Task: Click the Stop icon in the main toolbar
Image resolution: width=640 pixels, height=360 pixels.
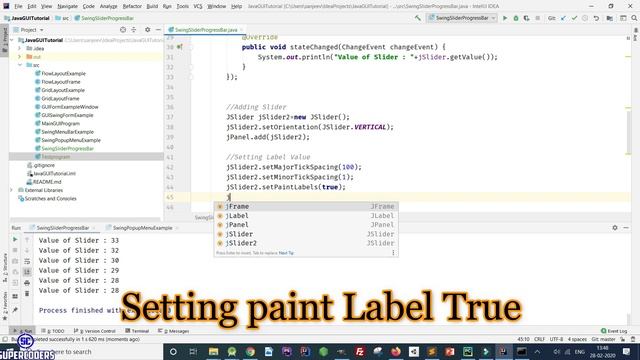Action: click(x=538, y=18)
